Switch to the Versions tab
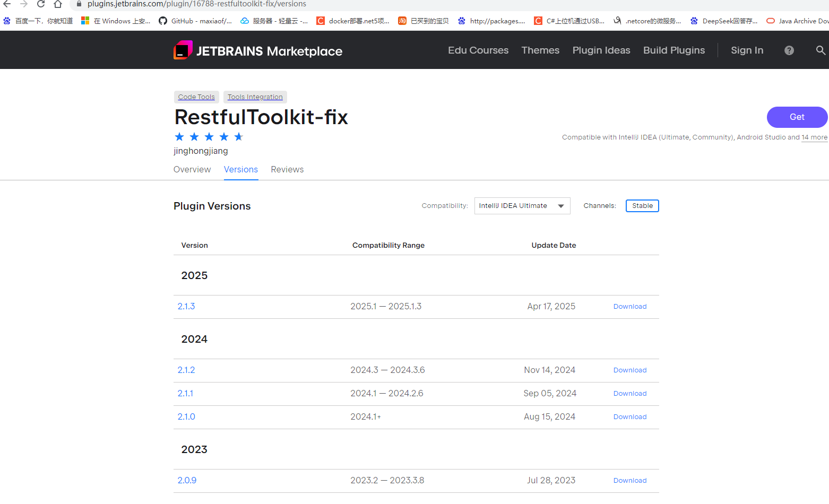 pyautogui.click(x=241, y=169)
